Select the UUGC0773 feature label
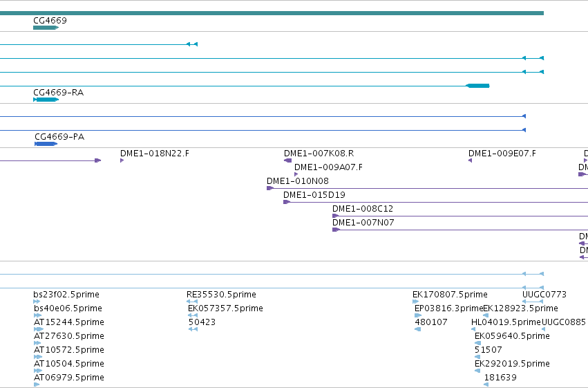The width and height of the screenshot is (588, 388). [544, 294]
